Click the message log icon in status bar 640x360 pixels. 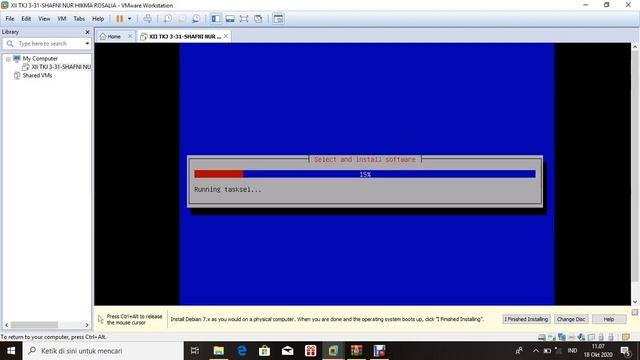pos(626,337)
